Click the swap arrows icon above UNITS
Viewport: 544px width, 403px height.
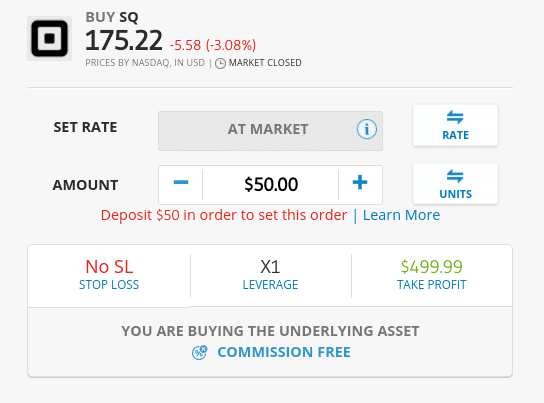coord(455,176)
